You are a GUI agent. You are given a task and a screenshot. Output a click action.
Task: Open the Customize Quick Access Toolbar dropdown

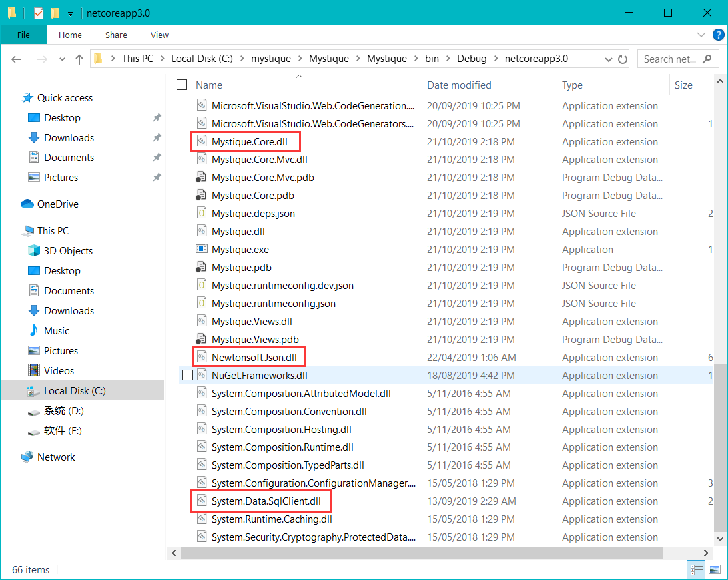pyautogui.click(x=70, y=13)
